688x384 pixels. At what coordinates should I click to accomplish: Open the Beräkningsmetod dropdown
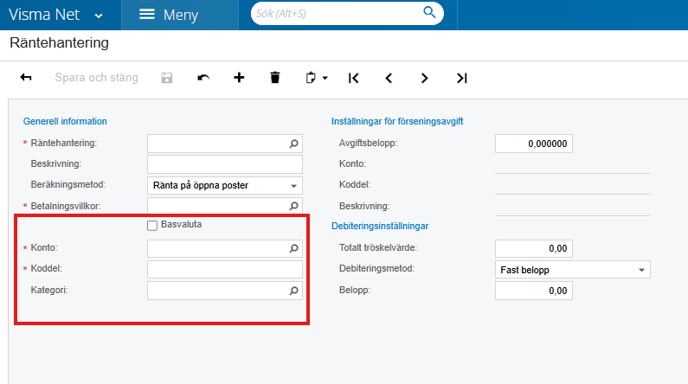click(x=225, y=186)
